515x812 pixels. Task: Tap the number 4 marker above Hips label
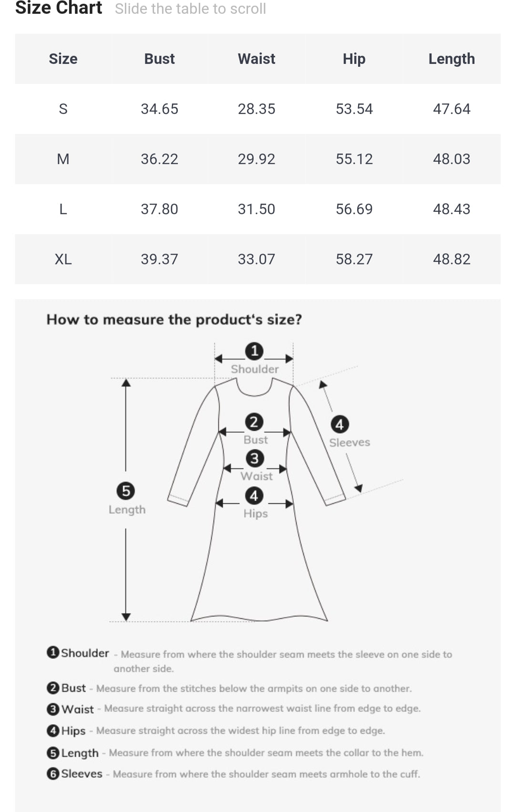point(254,496)
